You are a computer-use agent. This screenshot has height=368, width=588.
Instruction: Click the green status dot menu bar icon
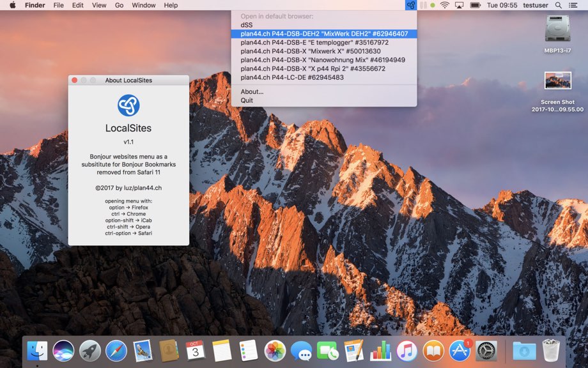(x=433, y=5)
